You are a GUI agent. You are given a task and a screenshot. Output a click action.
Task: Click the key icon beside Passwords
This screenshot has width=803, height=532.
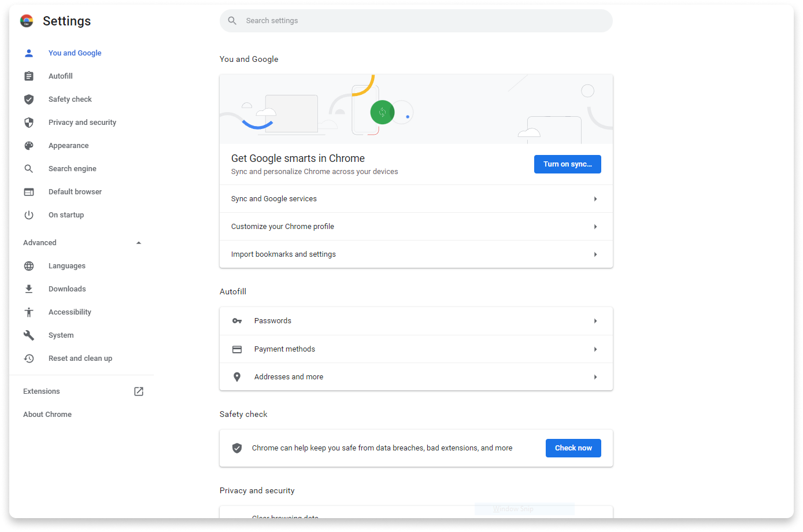point(237,321)
